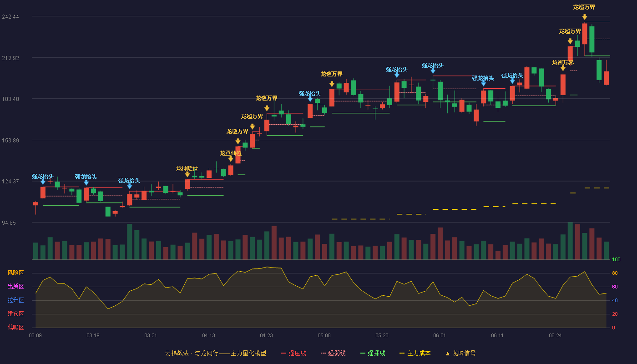
Task: Click the 242.44 price axis label
Action: click(10, 16)
